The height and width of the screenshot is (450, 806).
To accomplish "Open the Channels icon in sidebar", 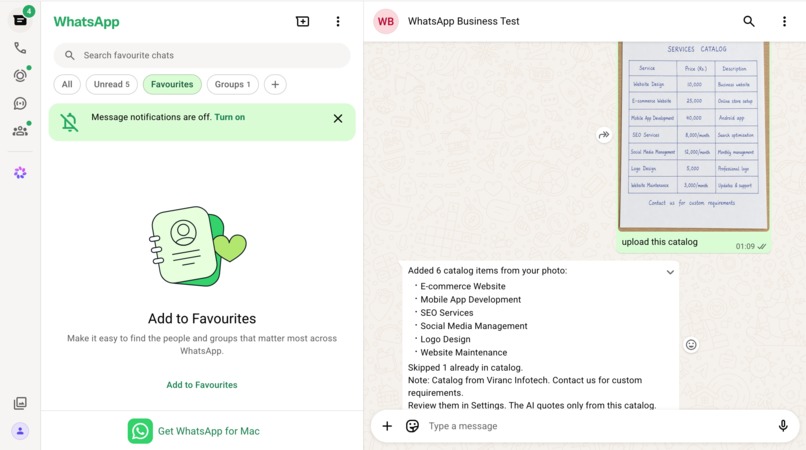I will [20, 103].
